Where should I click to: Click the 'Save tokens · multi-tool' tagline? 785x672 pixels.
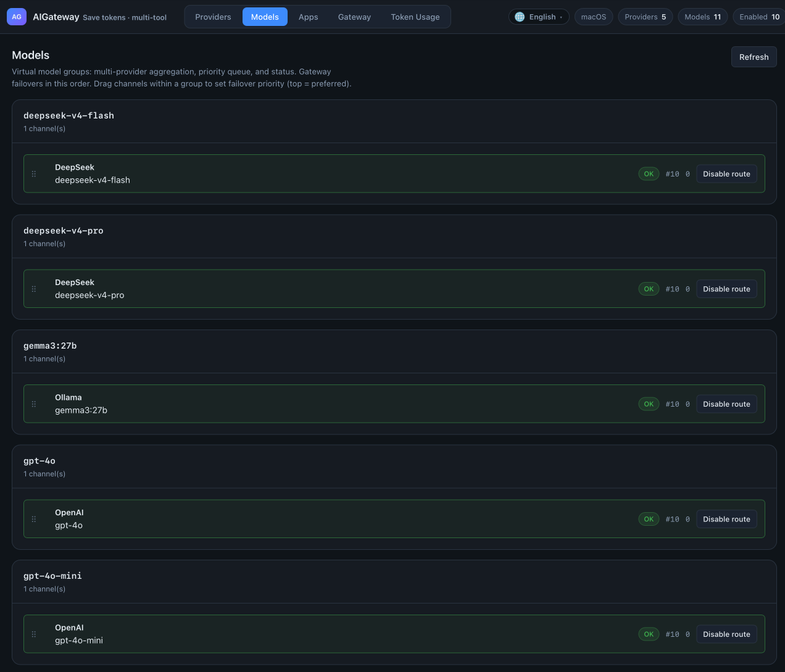[x=125, y=17]
